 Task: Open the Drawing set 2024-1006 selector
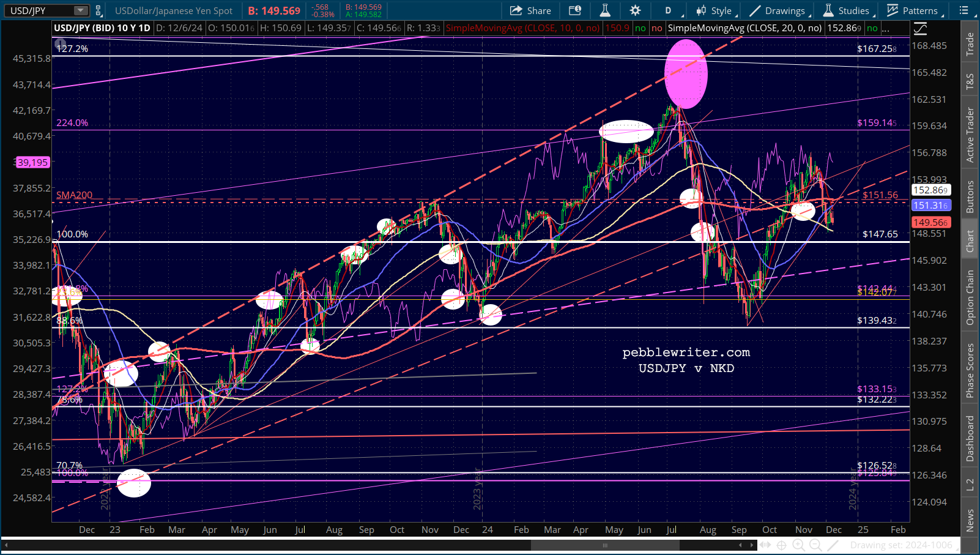tap(901, 545)
